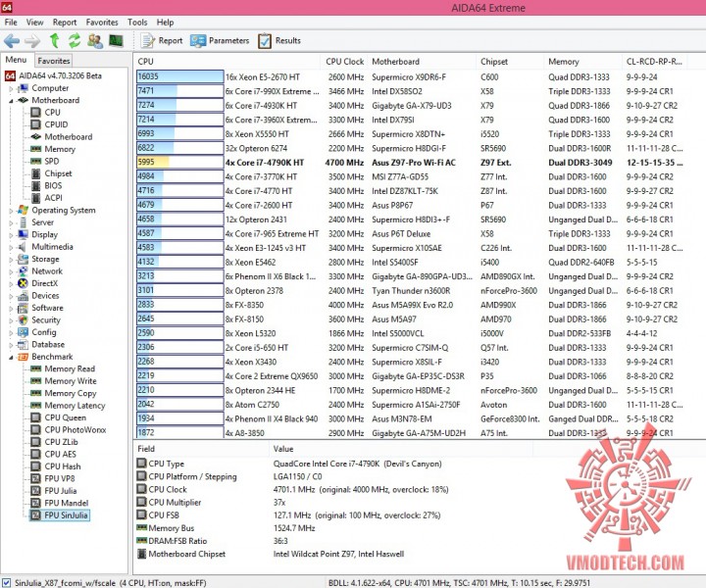Open CPU ZLib benchmark
Screen dimensions: 706x588
(x=61, y=442)
